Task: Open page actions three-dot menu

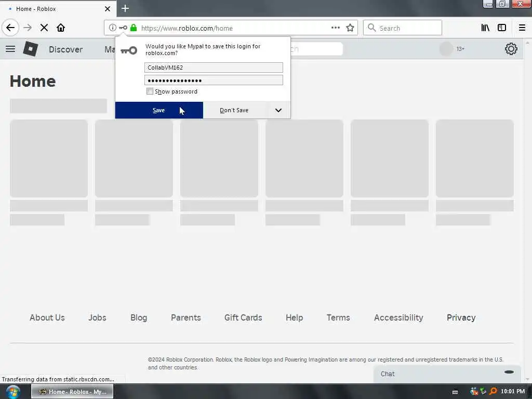Action: (x=335, y=28)
